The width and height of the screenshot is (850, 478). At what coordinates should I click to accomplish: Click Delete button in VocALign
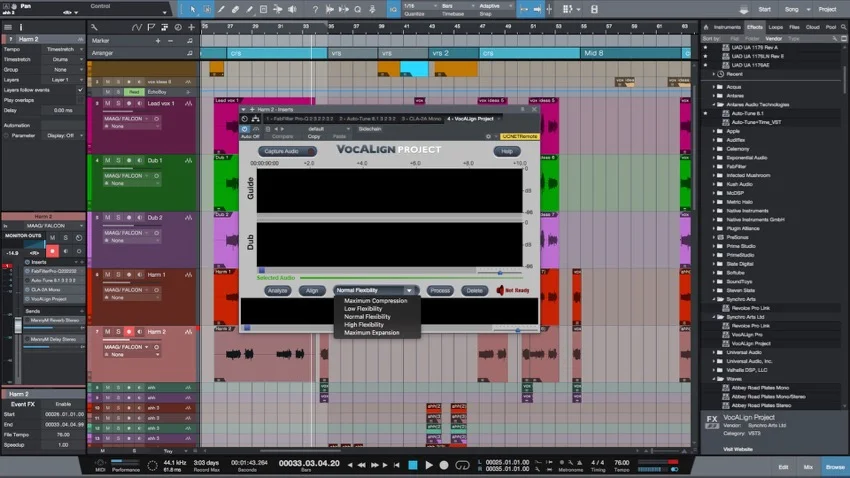tap(474, 290)
